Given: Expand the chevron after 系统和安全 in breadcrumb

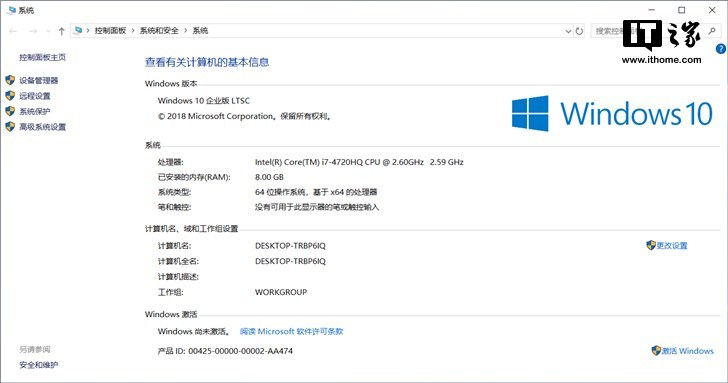Looking at the screenshot, I should 186,31.
